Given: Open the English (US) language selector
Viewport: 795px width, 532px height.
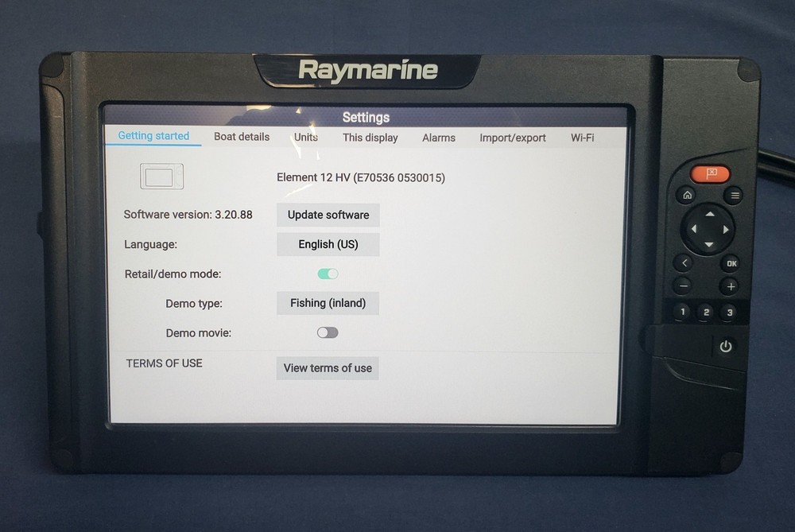Looking at the screenshot, I should 328,244.
